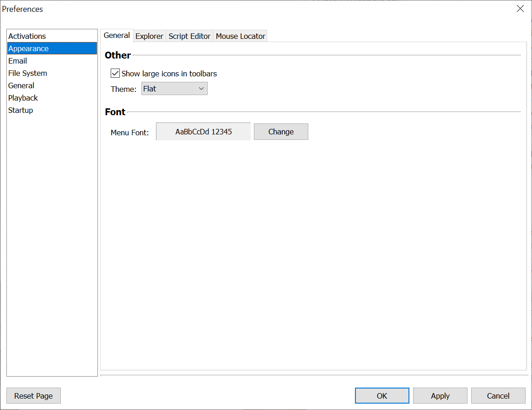Close the Preferences dialog with the X
532x410 pixels.
[x=520, y=9]
